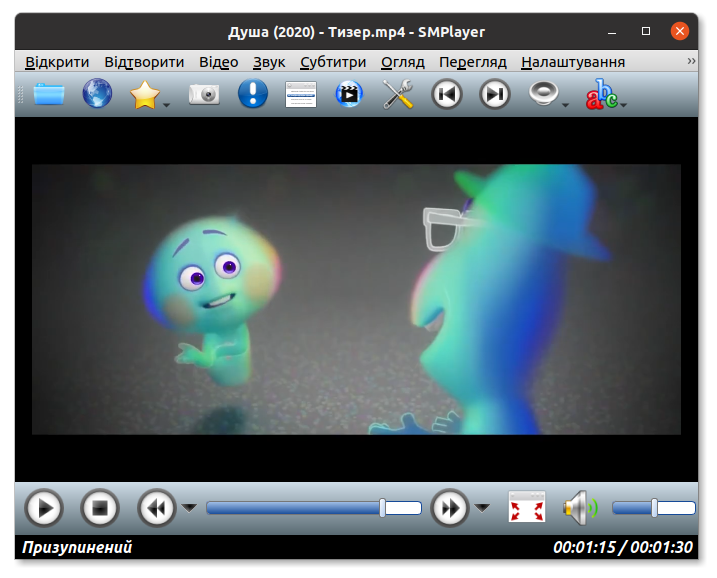Viewport: 717px width, 578px height.
Task: Expand the audio track dropdown arrow
Action: point(566,105)
